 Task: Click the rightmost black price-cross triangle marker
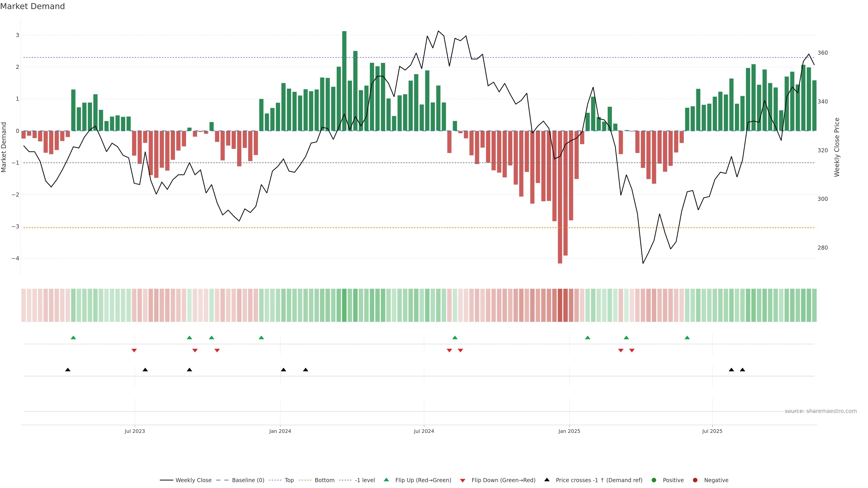click(x=742, y=370)
